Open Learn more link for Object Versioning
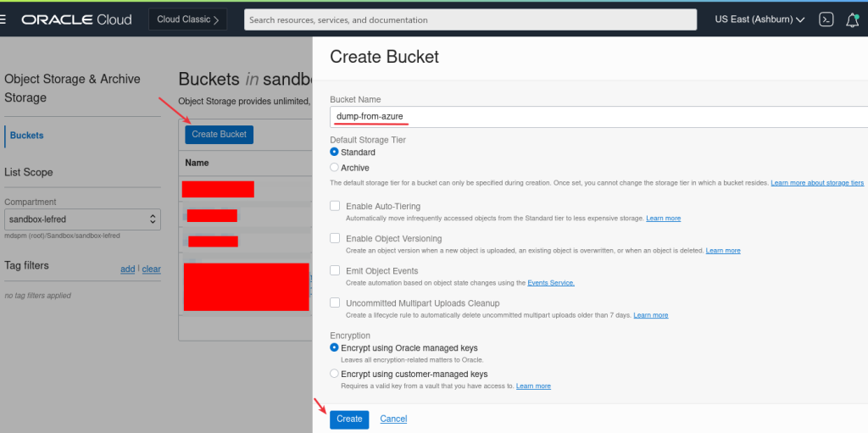The height and width of the screenshot is (433, 868). tap(723, 250)
